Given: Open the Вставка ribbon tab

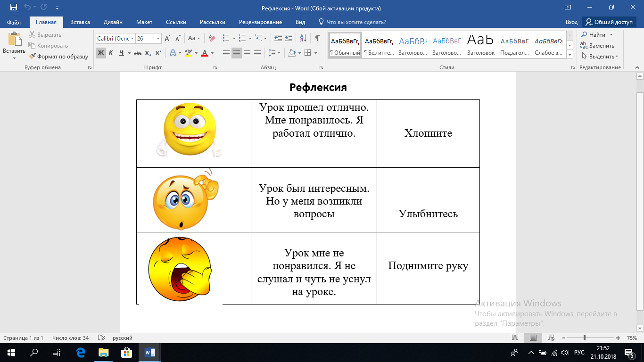Looking at the screenshot, I should 80,22.
